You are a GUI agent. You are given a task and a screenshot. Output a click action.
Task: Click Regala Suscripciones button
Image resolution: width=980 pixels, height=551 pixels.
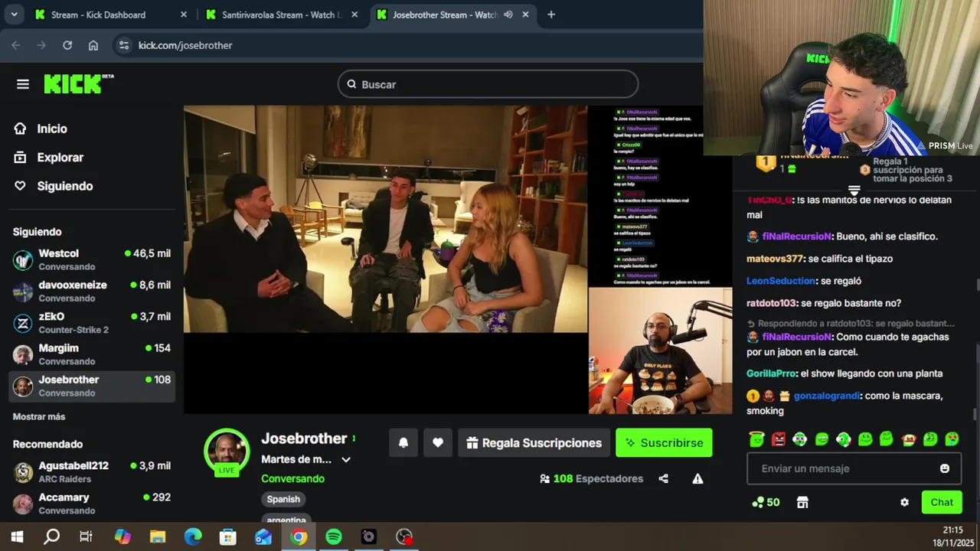click(x=534, y=442)
